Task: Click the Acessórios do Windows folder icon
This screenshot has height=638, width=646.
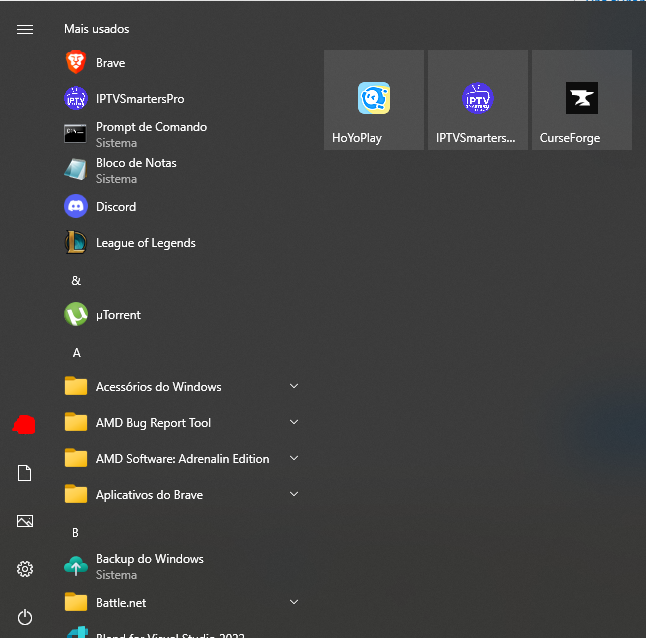Action: coord(76,386)
